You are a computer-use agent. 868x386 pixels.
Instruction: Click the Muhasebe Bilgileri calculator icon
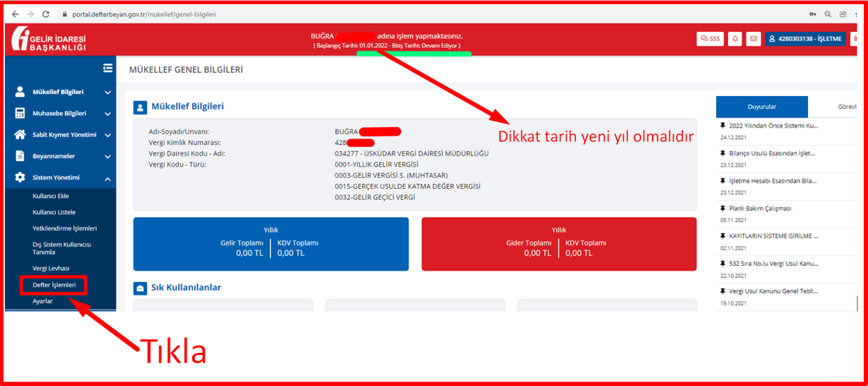[x=20, y=113]
